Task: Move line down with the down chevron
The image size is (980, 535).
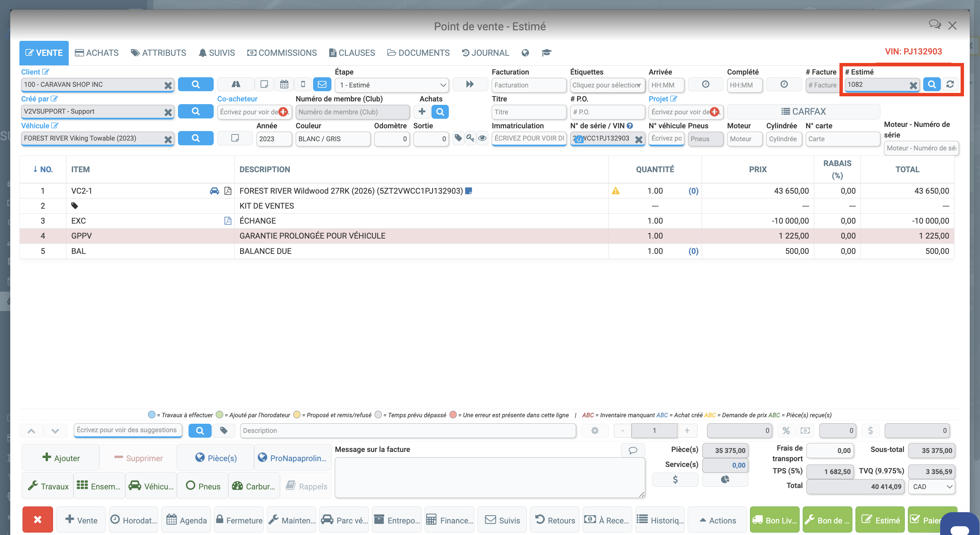Action: [55, 431]
